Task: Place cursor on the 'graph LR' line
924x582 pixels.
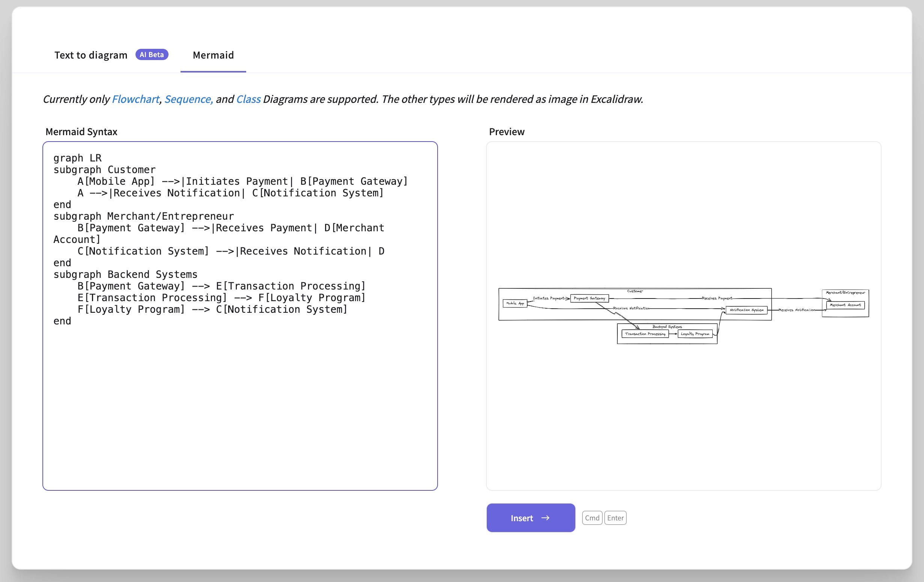Action: (78, 158)
